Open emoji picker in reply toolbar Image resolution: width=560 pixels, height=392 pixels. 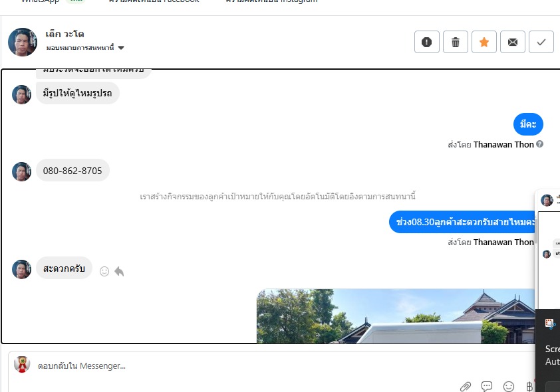(509, 386)
